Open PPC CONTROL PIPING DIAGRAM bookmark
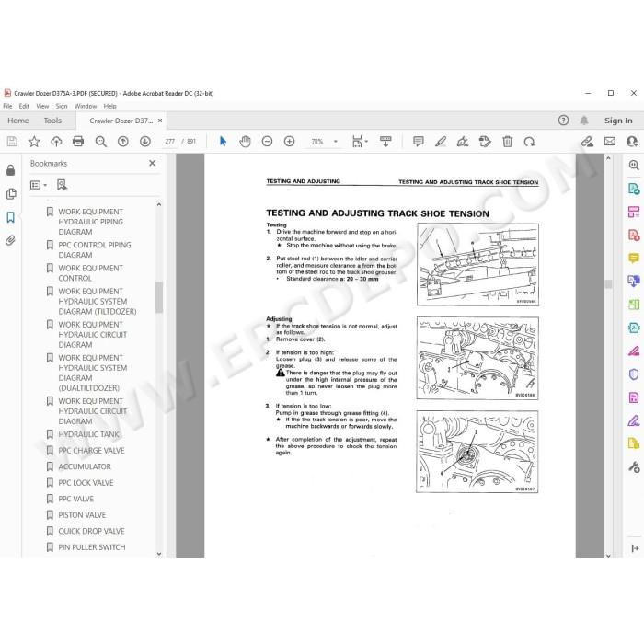This screenshot has height=644, width=644. 95,249
